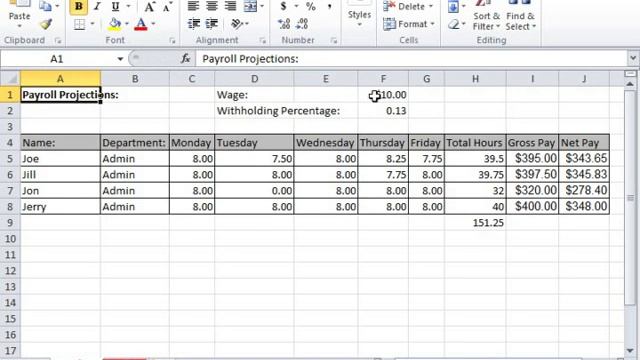Open the Copy options dropdown arrow

pos(57,6)
